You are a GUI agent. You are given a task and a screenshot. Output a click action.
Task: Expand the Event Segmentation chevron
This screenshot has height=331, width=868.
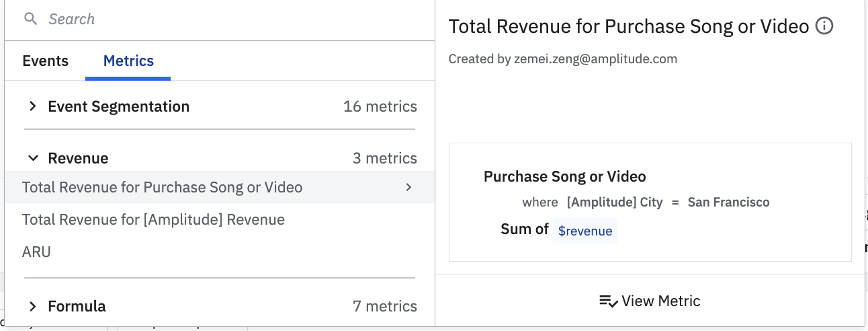pyautogui.click(x=32, y=106)
